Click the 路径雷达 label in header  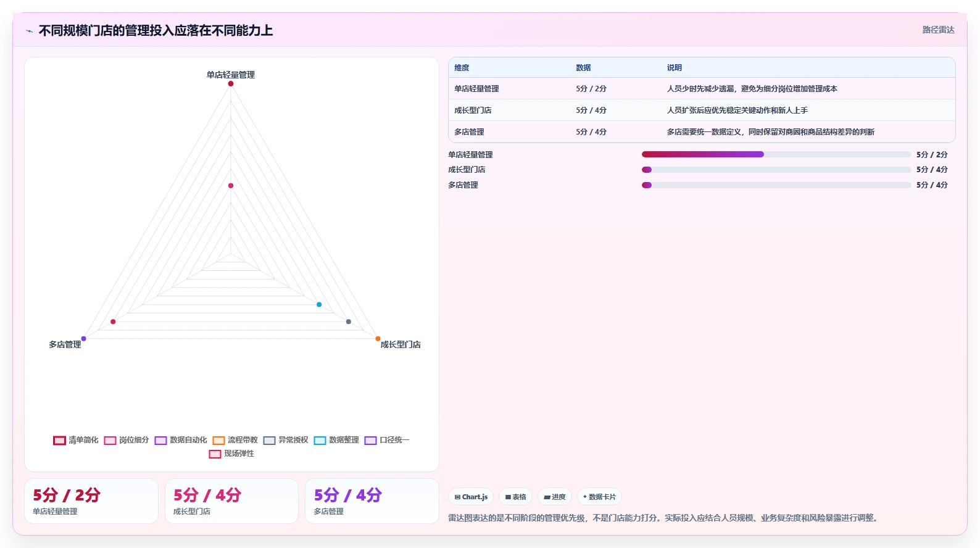click(x=938, y=30)
